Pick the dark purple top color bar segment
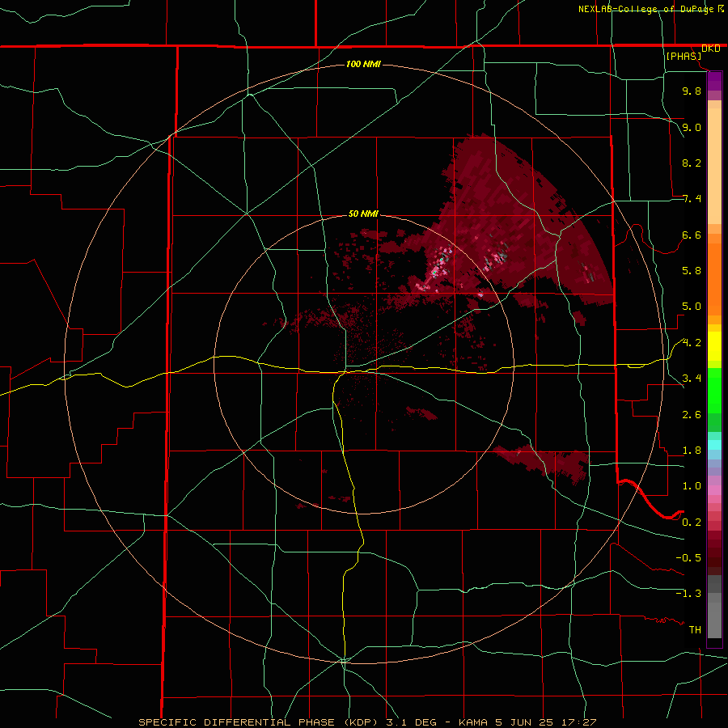This screenshot has width=728, height=728. [x=714, y=77]
